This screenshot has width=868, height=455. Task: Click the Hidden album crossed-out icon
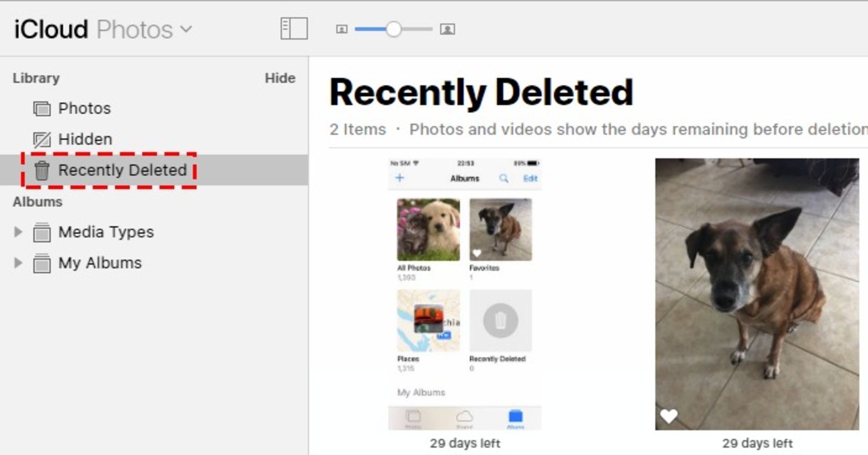42,140
